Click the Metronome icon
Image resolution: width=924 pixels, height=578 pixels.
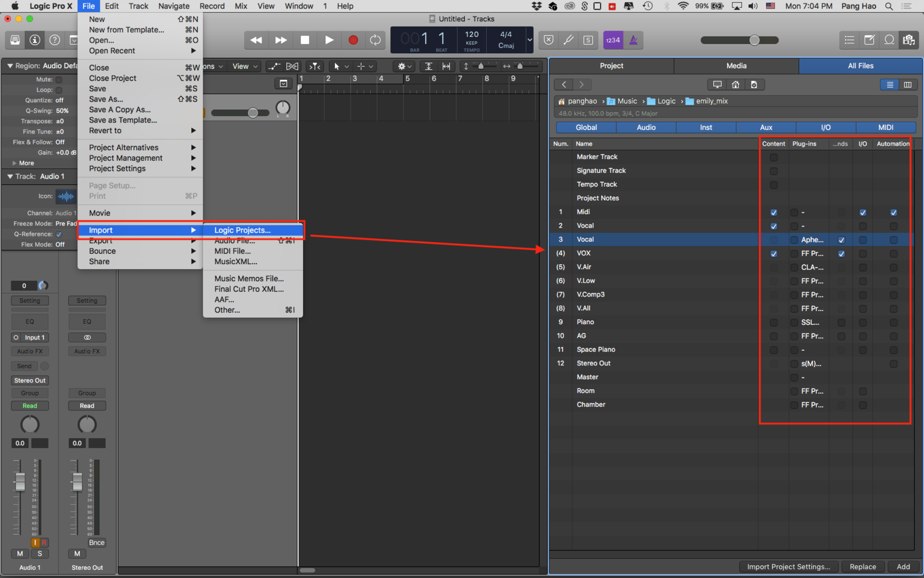point(634,40)
